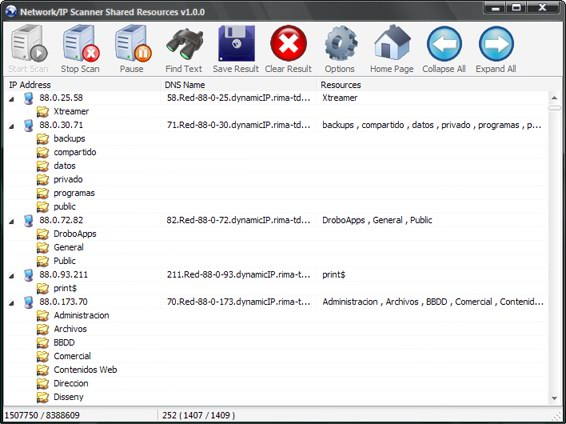This screenshot has height=424, width=566.
Task: Click DNS name 70.Red-88-0-173.dynamicIP cell
Action: (x=239, y=302)
